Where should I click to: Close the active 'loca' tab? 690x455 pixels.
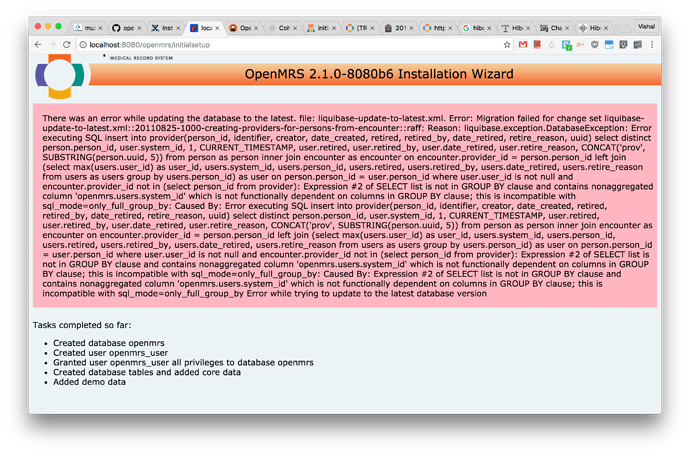click(217, 28)
